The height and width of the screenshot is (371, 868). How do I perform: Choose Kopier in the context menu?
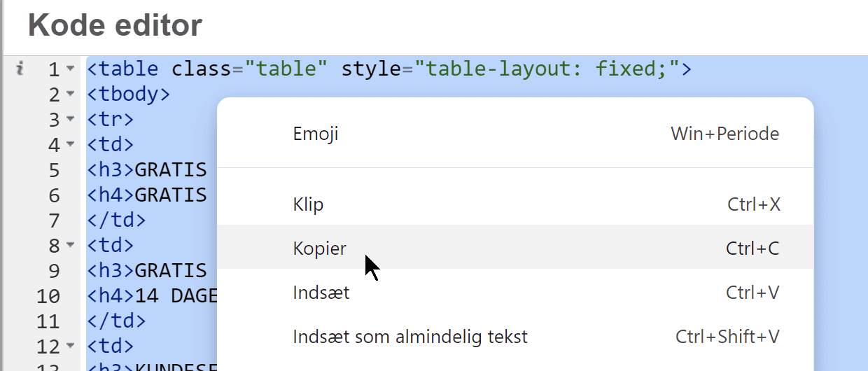(x=515, y=248)
